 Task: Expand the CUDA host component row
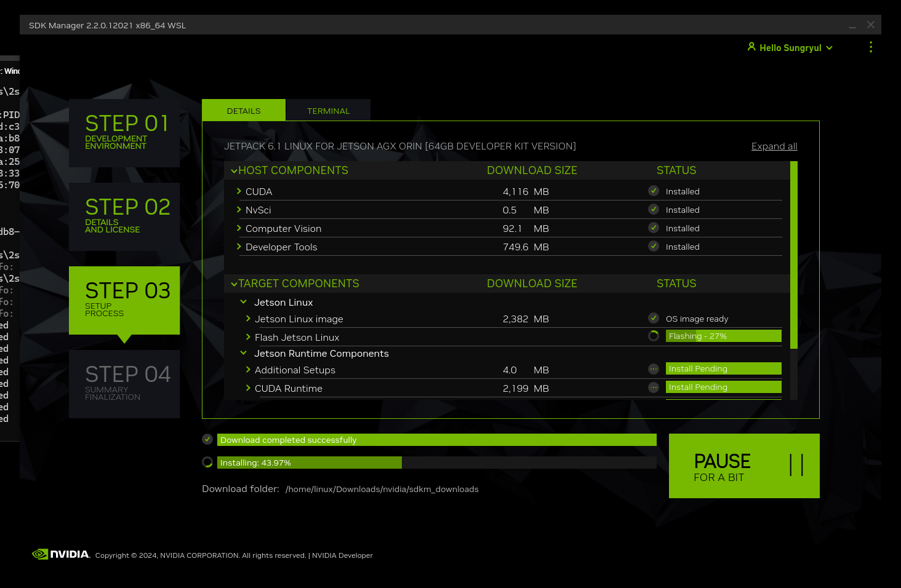(x=239, y=191)
